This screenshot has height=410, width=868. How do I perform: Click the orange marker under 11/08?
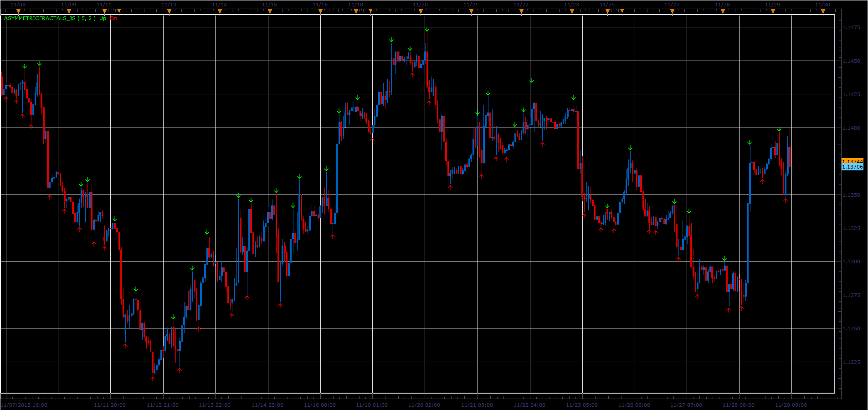[18, 11]
